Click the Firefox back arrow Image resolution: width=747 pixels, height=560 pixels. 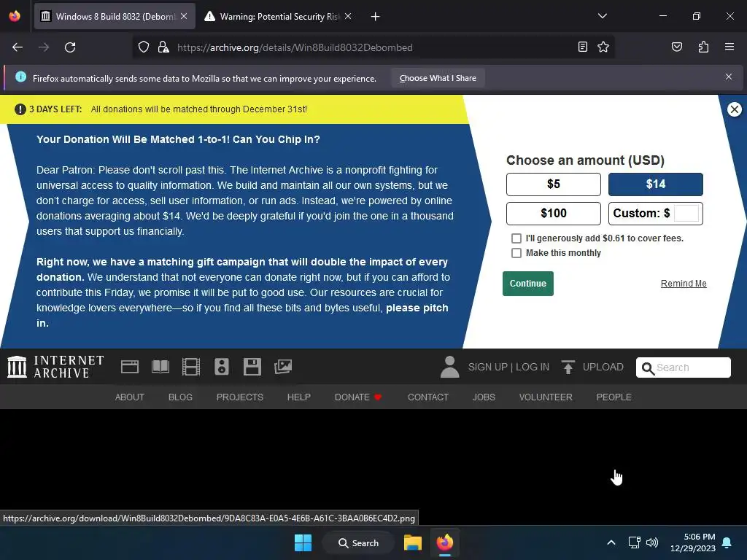[18, 47]
